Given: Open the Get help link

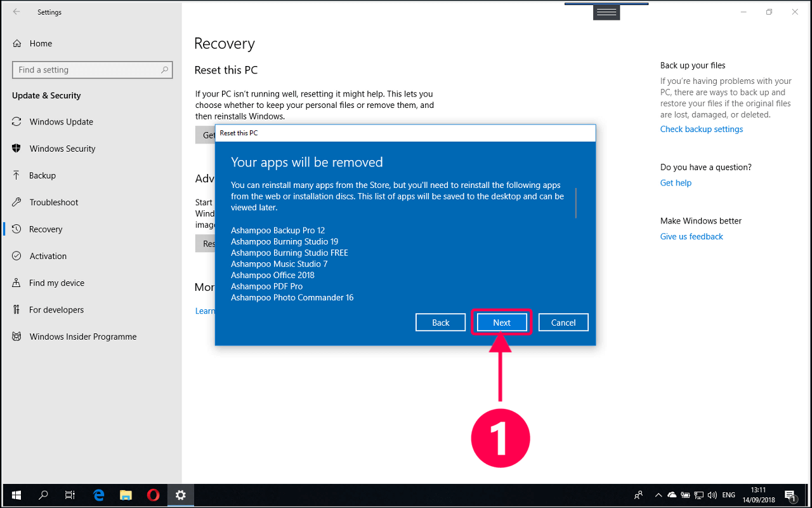Looking at the screenshot, I should coord(676,183).
